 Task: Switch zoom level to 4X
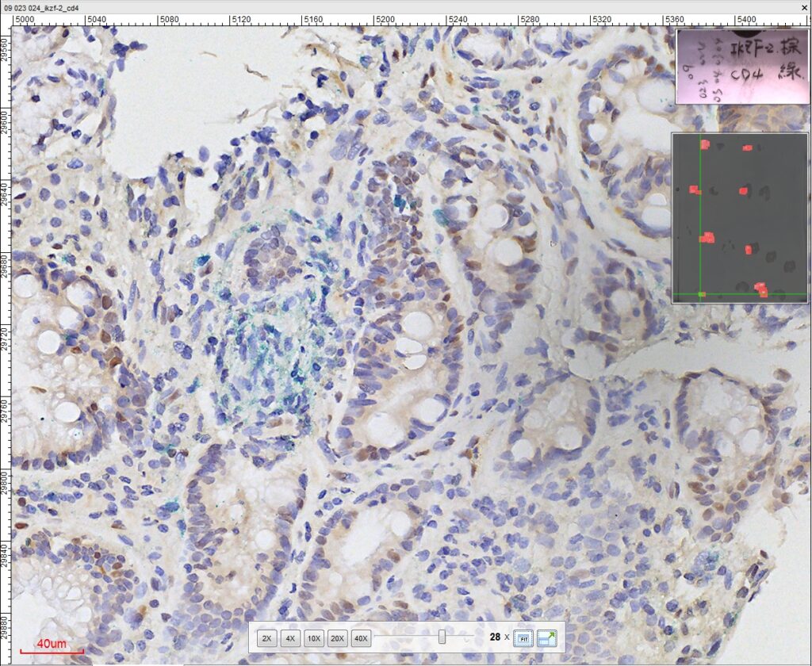point(290,638)
